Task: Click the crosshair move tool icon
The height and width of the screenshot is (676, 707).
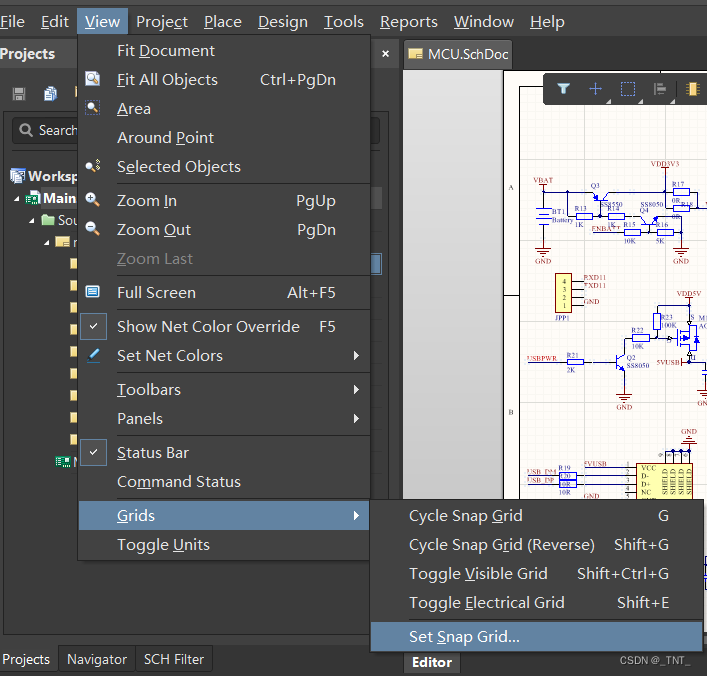Action: point(596,89)
